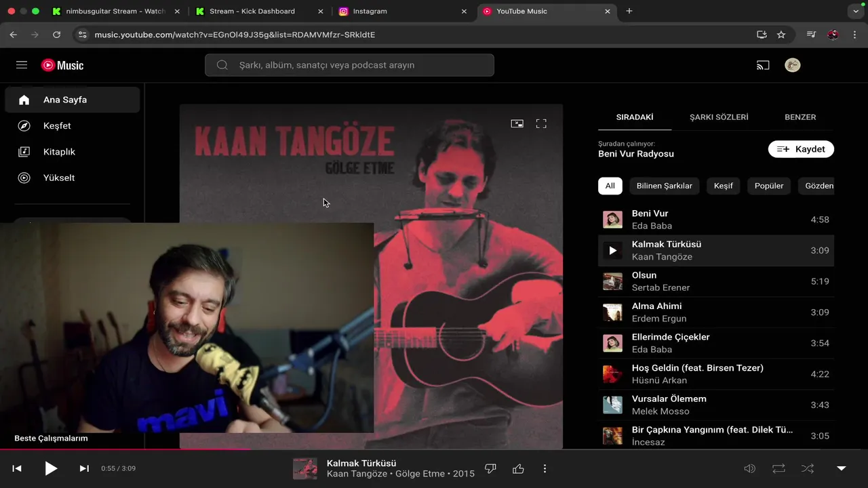Open album thumbnail in player bar

tap(305, 468)
